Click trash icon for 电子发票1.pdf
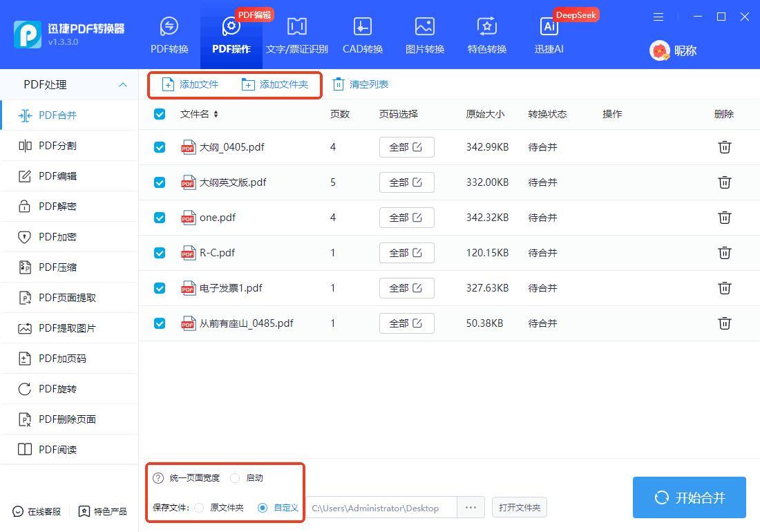Viewport: 760px width, 532px height. click(724, 288)
